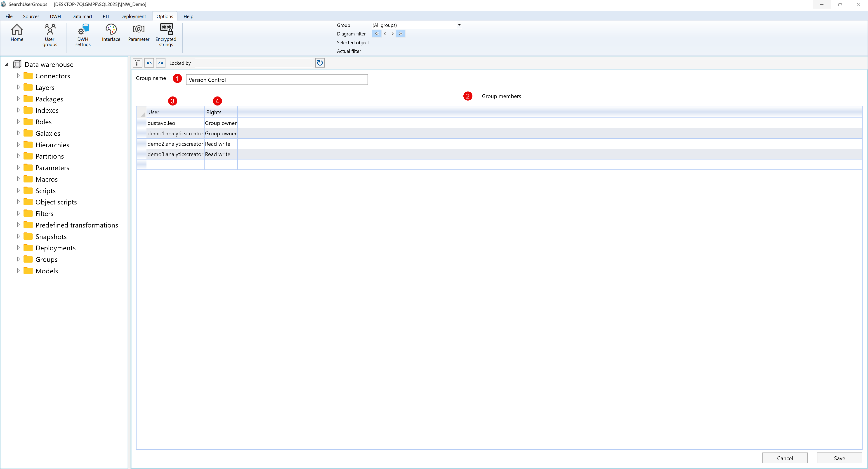Click the undo arrow icon

[x=149, y=63]
